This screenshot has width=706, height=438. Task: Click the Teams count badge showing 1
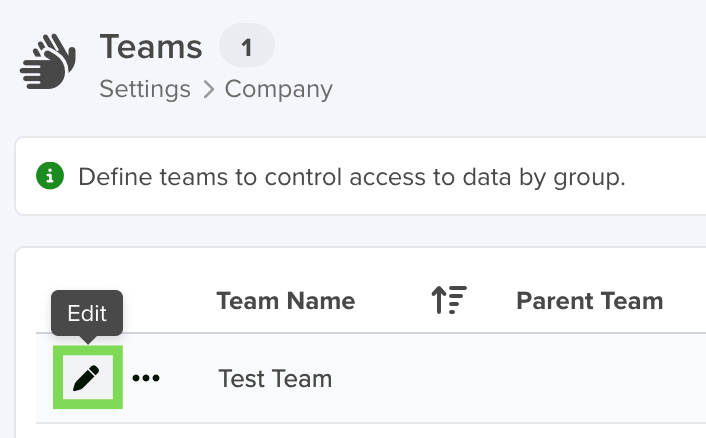pyautogui.click(x=247, y=45)
